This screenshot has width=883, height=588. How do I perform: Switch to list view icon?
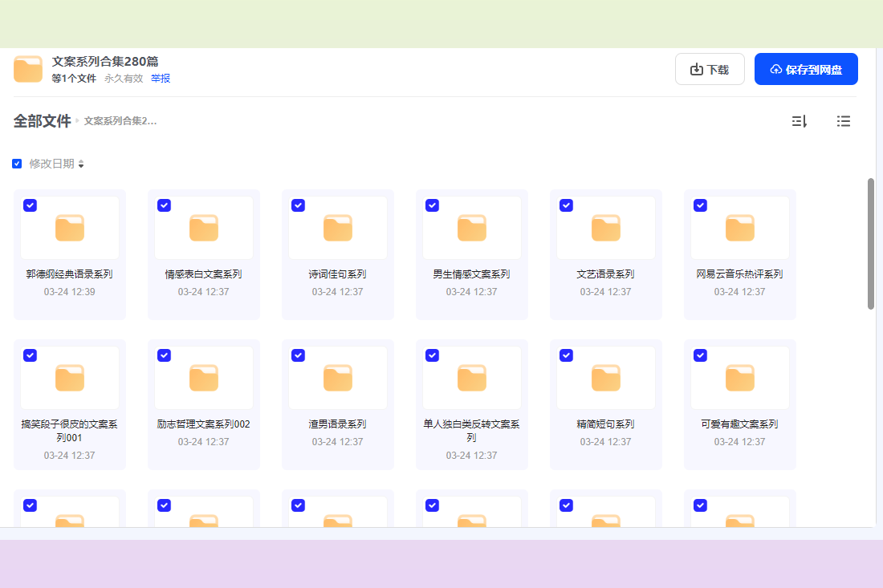click(843, 121)
